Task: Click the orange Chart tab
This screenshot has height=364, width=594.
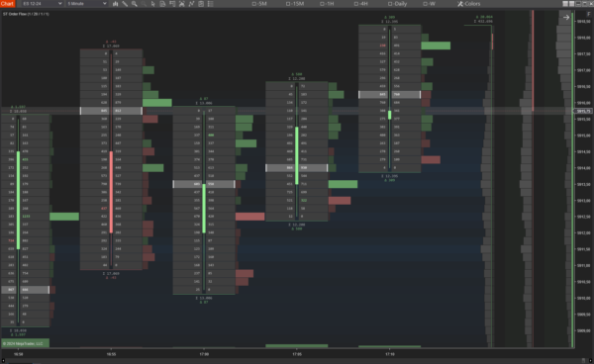Action: click(7, 3)
